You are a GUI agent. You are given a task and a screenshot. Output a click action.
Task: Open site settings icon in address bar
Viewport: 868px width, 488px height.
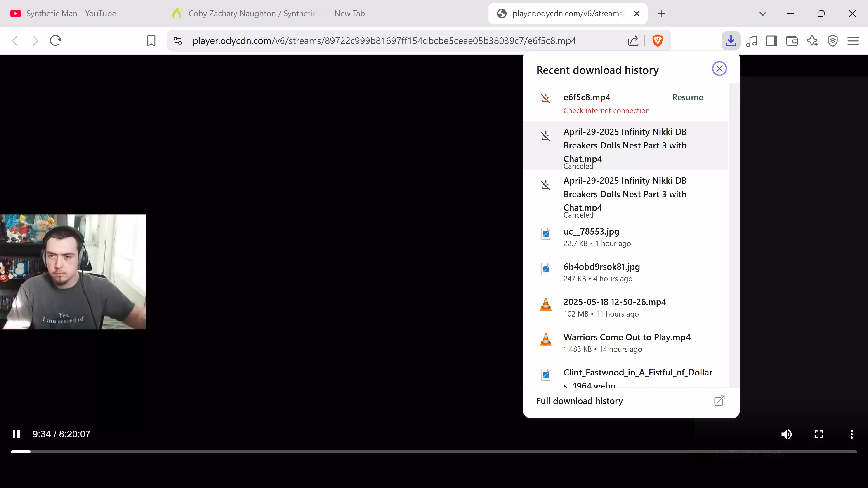(178, 41)
